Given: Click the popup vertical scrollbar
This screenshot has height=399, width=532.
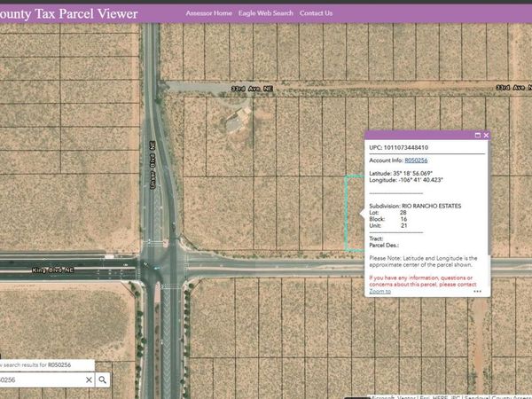Looking at the screenshot, I should (x=489, y=199).
